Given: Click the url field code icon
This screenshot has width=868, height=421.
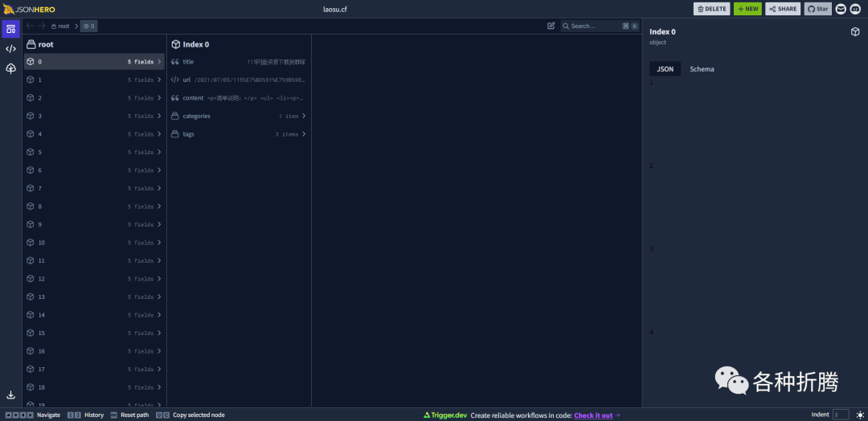Looking at the screenshot, I should coord(175,80).
